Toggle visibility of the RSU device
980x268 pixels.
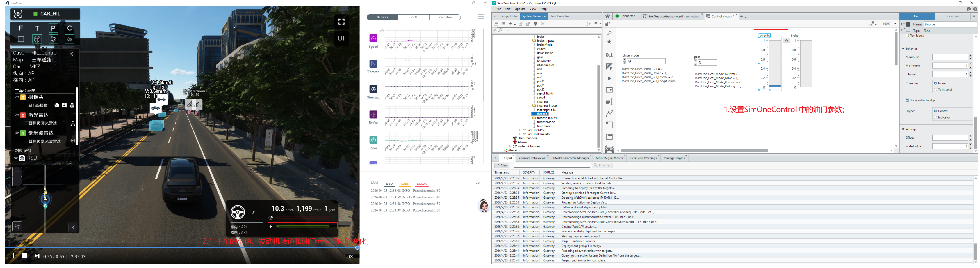click(16, 158)
